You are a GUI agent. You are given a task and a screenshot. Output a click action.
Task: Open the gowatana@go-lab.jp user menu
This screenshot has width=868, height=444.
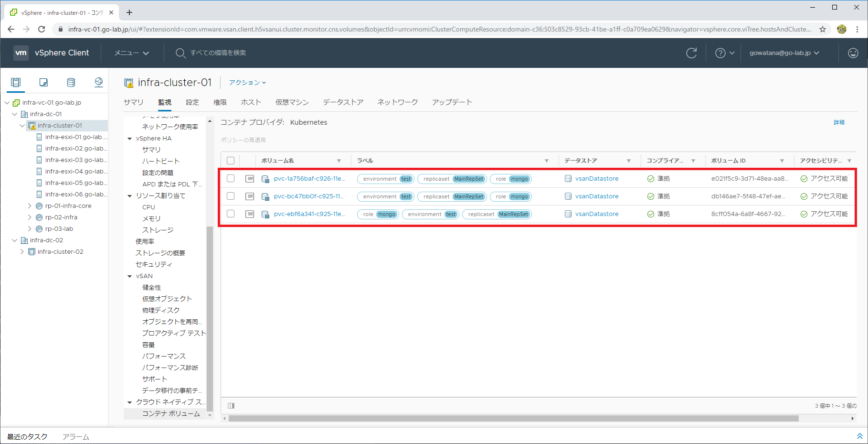tap(784, 53)
